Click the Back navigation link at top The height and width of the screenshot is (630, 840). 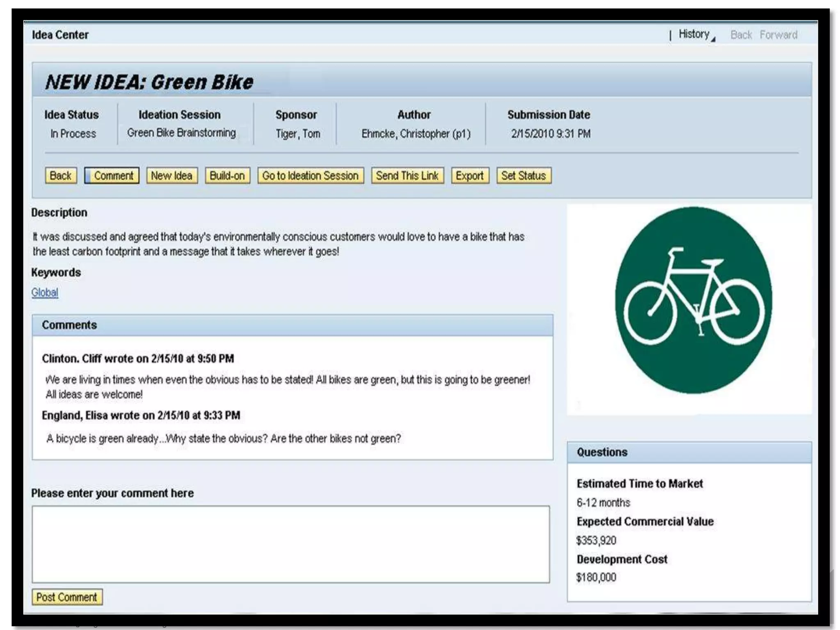(x=741, y=35)
